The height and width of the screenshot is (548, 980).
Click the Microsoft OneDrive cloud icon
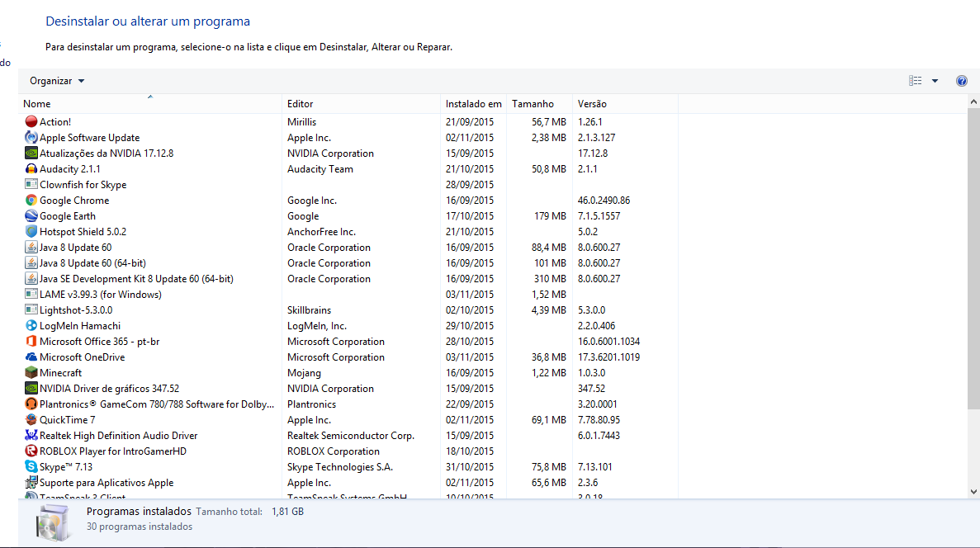(x=31, y=357)
